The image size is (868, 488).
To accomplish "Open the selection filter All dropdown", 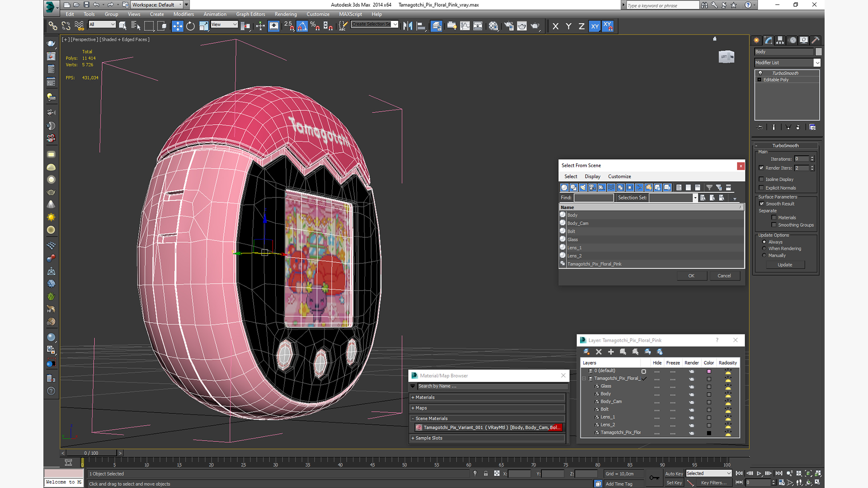I will pos(102,24).
